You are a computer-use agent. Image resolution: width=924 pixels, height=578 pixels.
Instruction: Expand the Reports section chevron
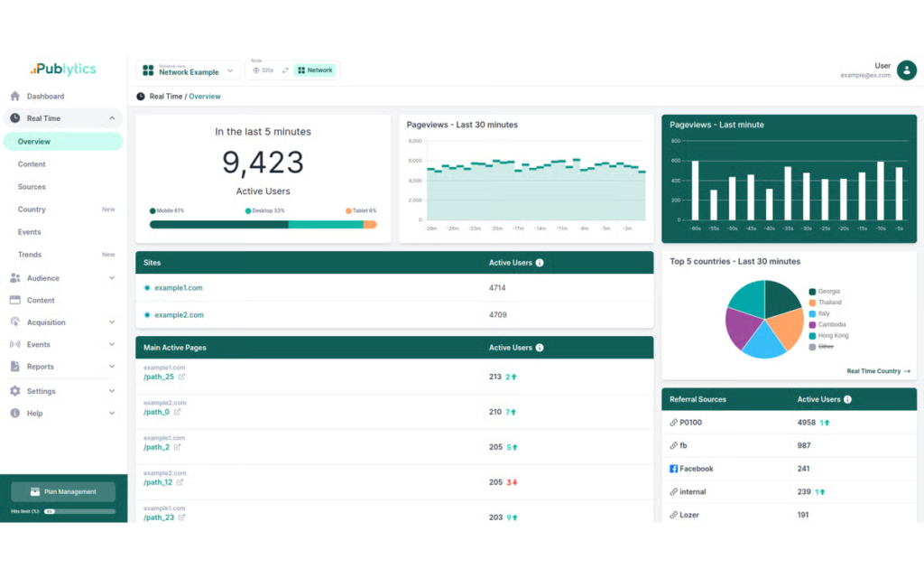point(111,367)
